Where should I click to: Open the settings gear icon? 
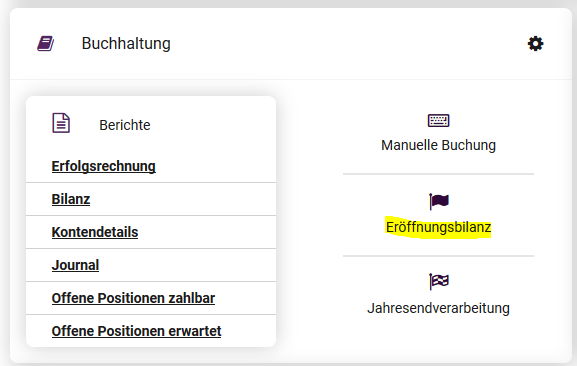tap(535, 44)
